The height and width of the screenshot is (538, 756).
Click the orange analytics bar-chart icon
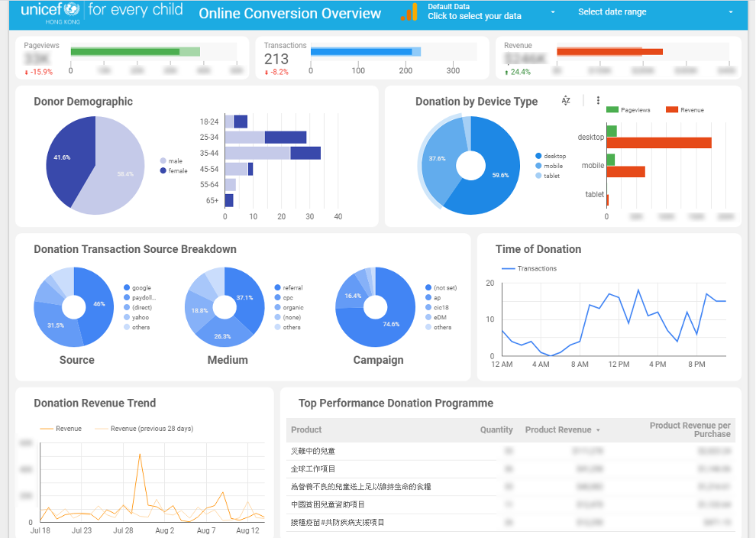pos(409,12)
